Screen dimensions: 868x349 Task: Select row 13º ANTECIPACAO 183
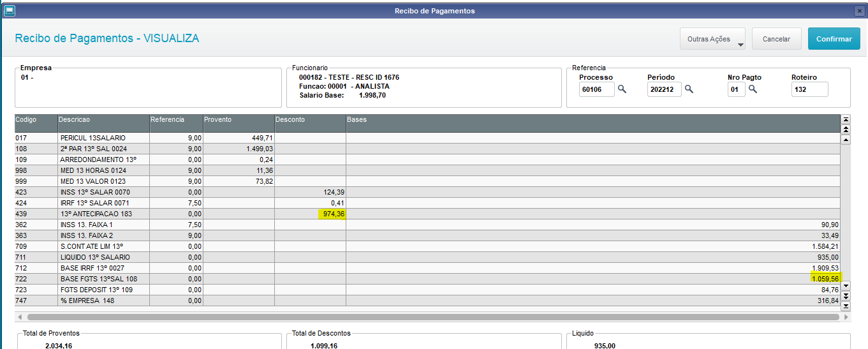tap(427, 214)
